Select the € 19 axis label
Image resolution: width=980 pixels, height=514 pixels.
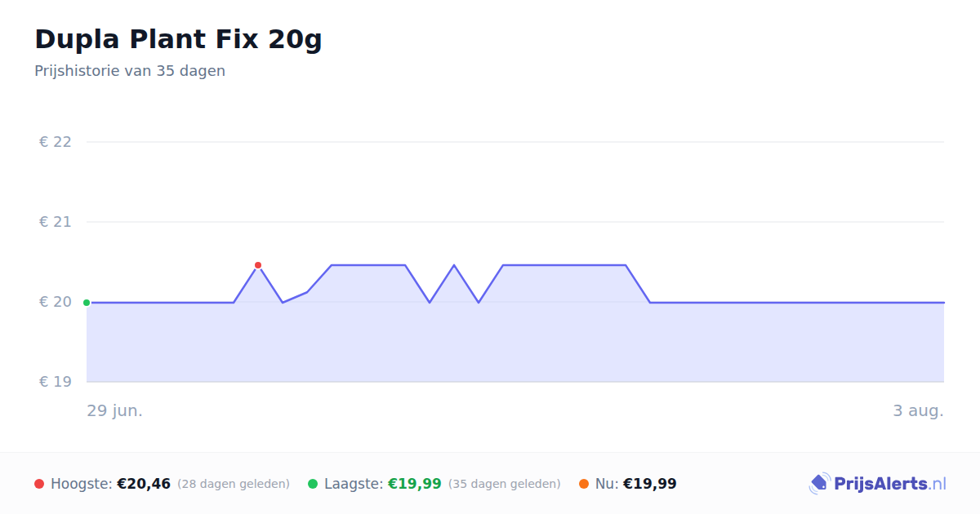56,382
